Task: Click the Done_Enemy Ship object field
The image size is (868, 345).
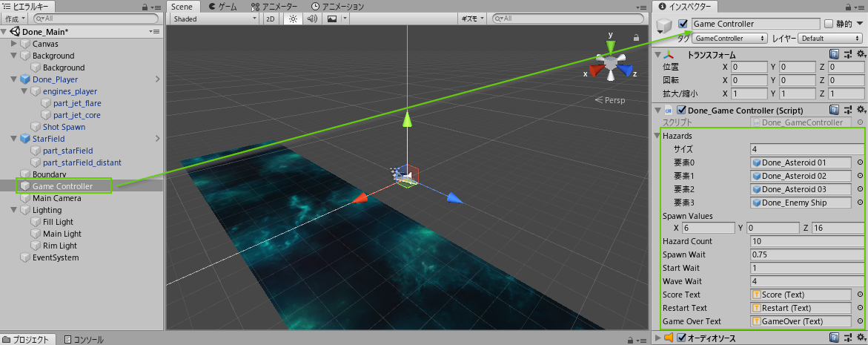Action: click(x=801, y=202)
